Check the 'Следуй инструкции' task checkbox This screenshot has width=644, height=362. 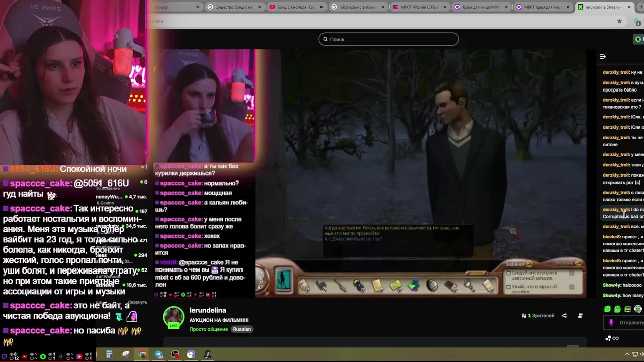pos(508,274)
